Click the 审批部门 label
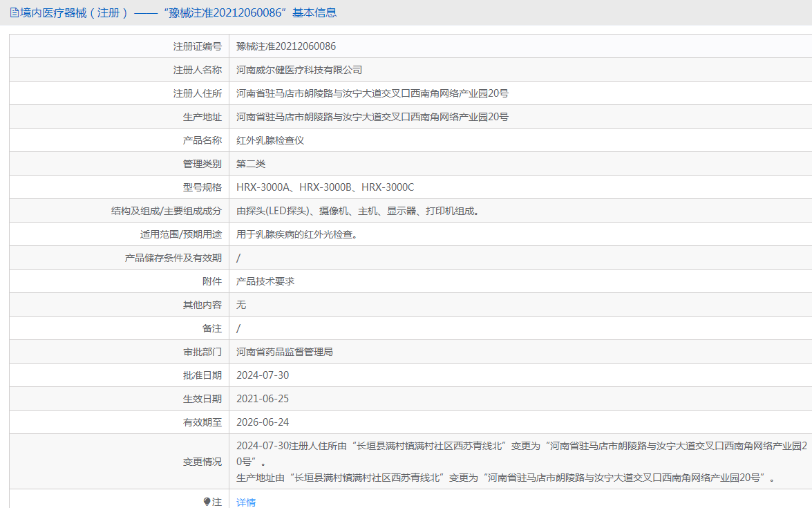The width and height of the screenshot is (812, 508). tap(202, 352)
